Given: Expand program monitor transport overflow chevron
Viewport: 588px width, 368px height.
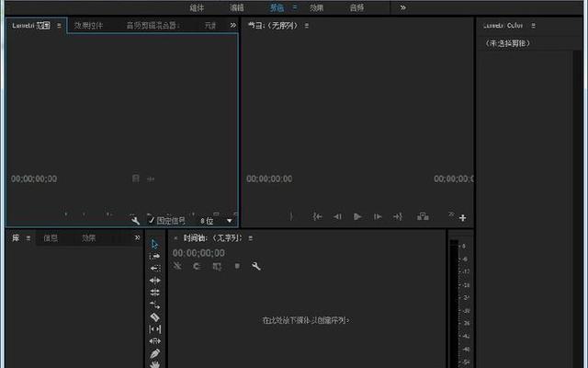Looking at the screenshot, I should point(451,213).
